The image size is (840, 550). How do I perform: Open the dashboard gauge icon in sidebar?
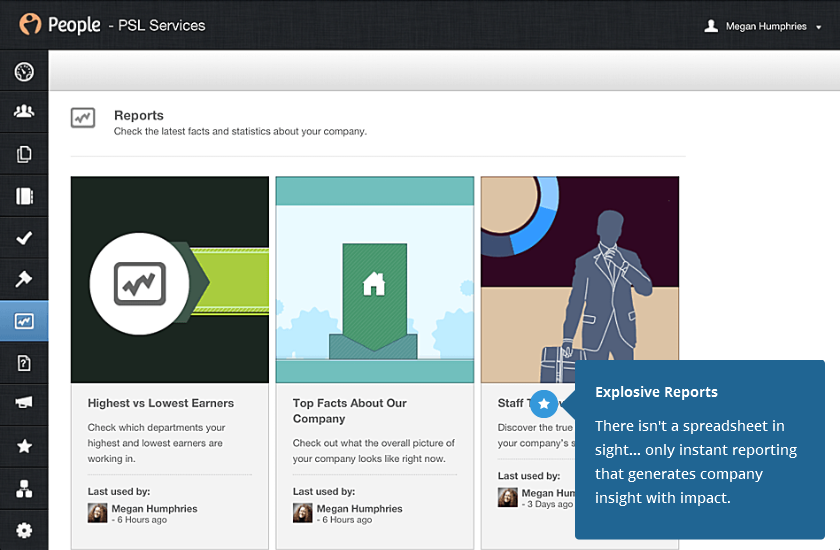[24, 71]
